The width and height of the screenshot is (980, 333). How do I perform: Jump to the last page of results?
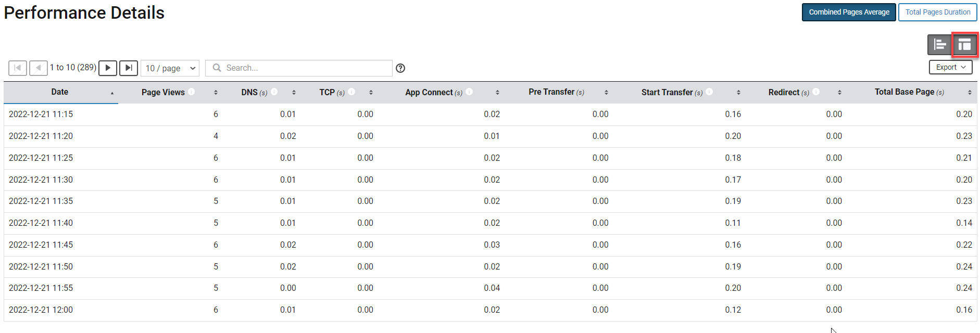[x=129, y=68]
